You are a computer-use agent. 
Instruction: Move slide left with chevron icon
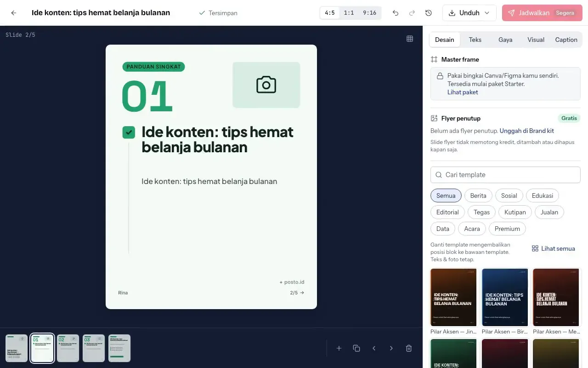(374, 348)
